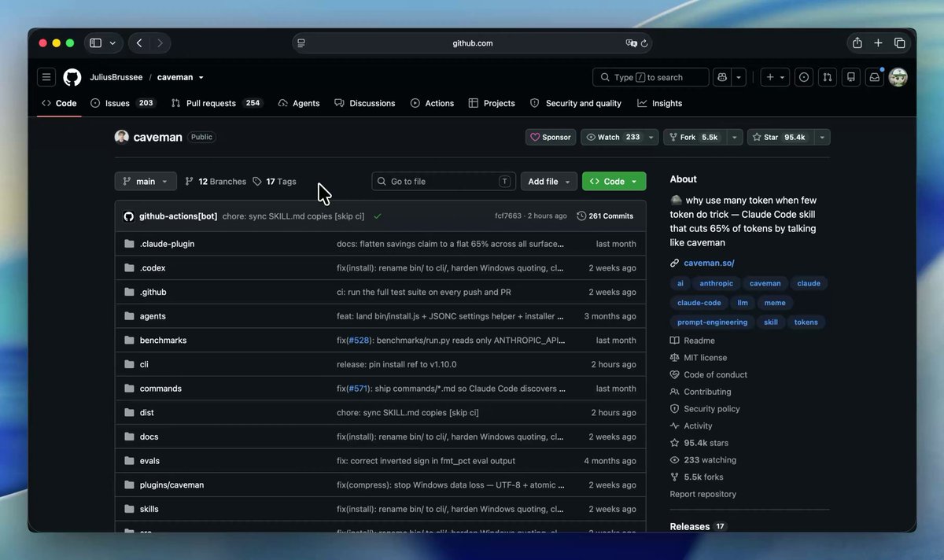The image size is (944, 560).
Task: Click the JuliusBrussee owner link
Action: (x=116, y=77)
